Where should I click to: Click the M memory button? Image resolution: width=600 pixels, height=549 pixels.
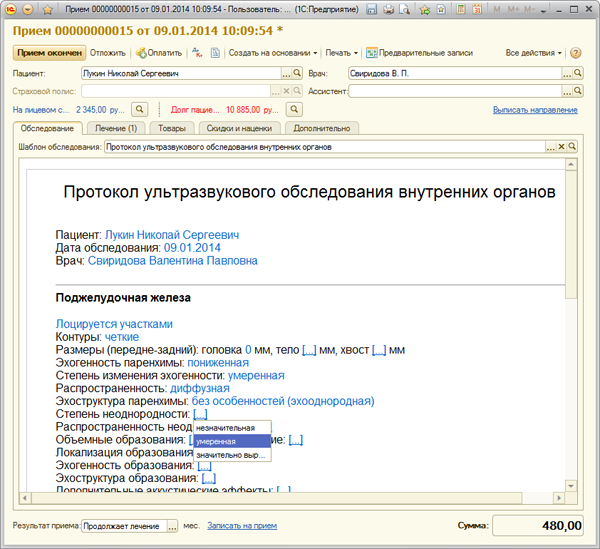[497, 9]
